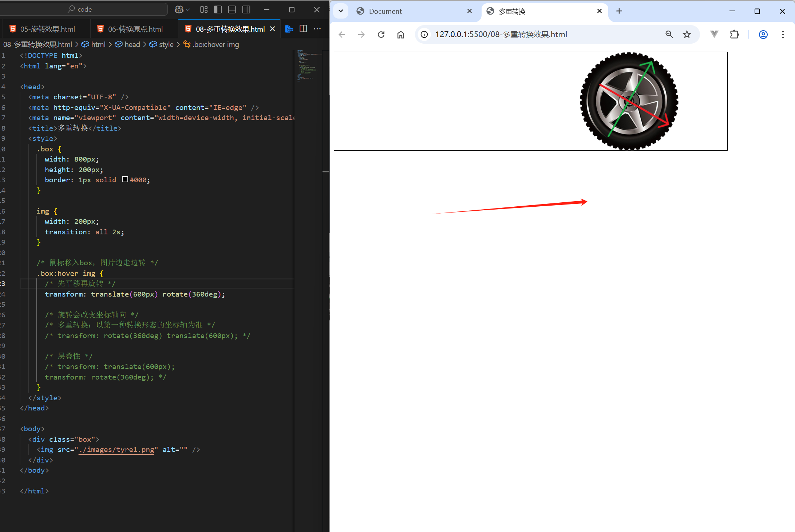Switch to the 05-旋转效果.html tab

(47, 29)
